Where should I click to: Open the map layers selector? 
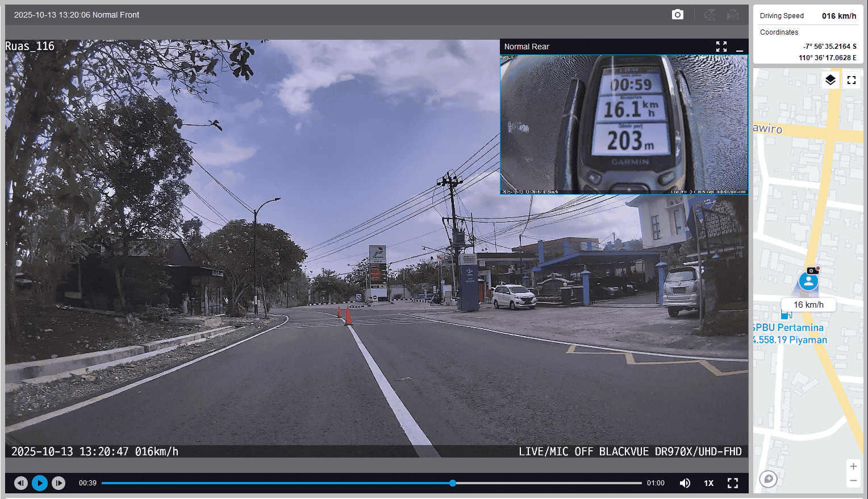click(830, 80)
